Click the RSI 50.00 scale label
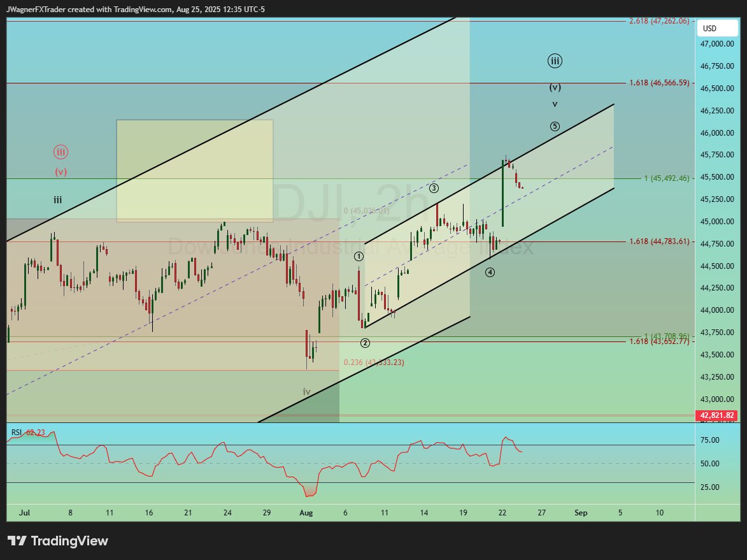 710,463
